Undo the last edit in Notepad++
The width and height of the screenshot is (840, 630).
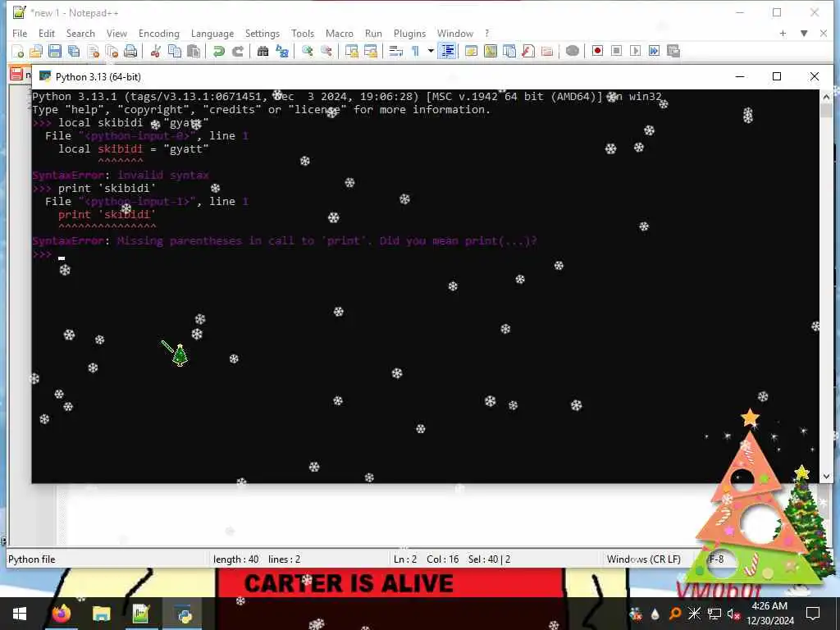click(218, 52)
